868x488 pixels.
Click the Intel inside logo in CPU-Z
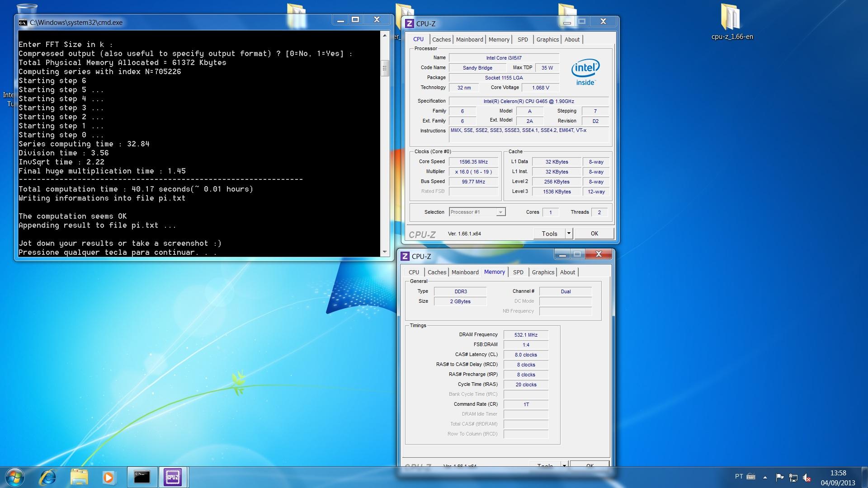point(585,72)
